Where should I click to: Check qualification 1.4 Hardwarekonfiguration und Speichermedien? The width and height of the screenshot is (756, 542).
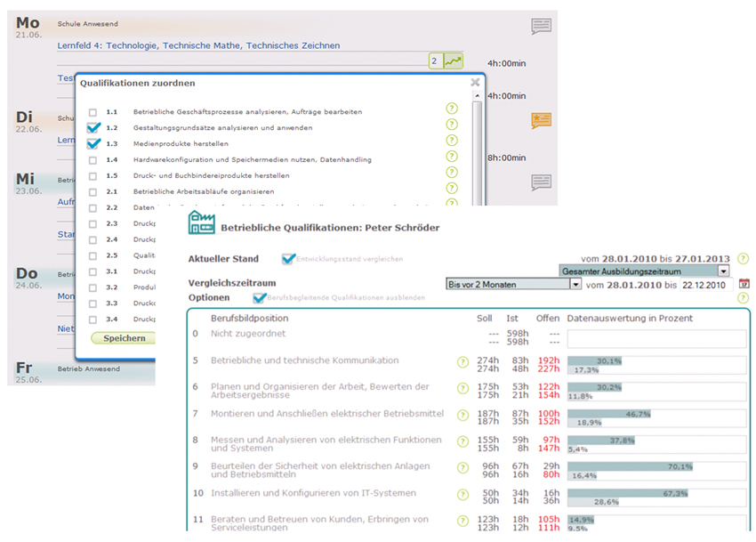point(92,160)
